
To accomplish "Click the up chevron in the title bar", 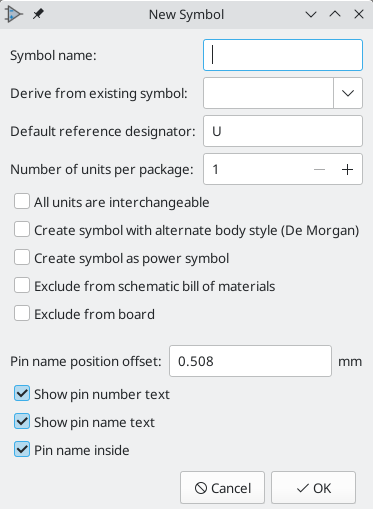I will [335, 14].
